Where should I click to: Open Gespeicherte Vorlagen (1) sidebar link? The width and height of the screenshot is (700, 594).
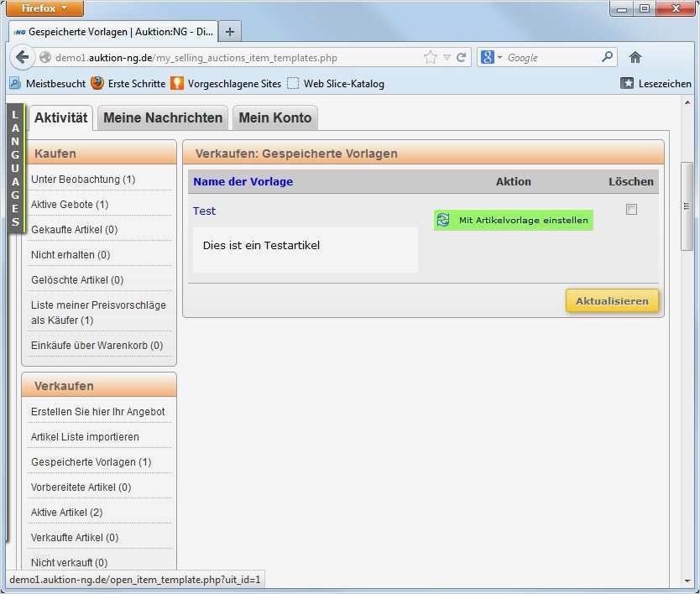[91, 462]
